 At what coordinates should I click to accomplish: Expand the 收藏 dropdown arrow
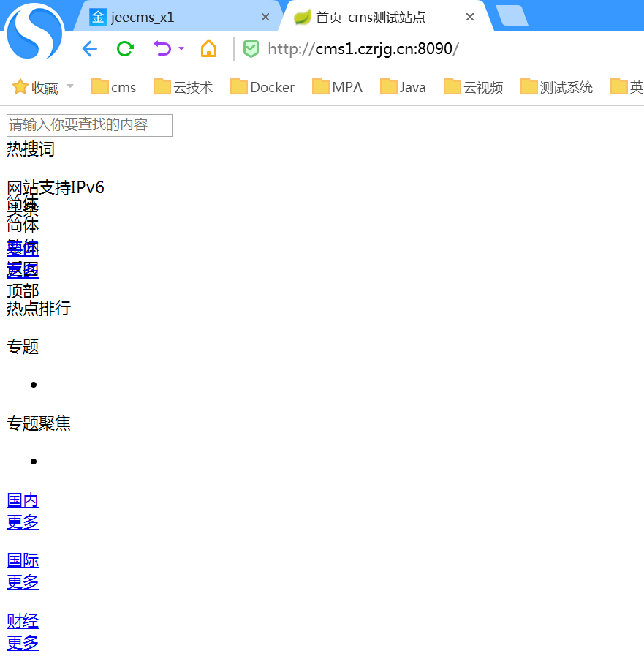(70, 86)
